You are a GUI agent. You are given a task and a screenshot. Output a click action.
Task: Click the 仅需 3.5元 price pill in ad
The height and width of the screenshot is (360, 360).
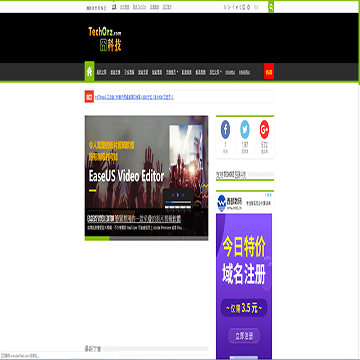click(x=244, y=308)
